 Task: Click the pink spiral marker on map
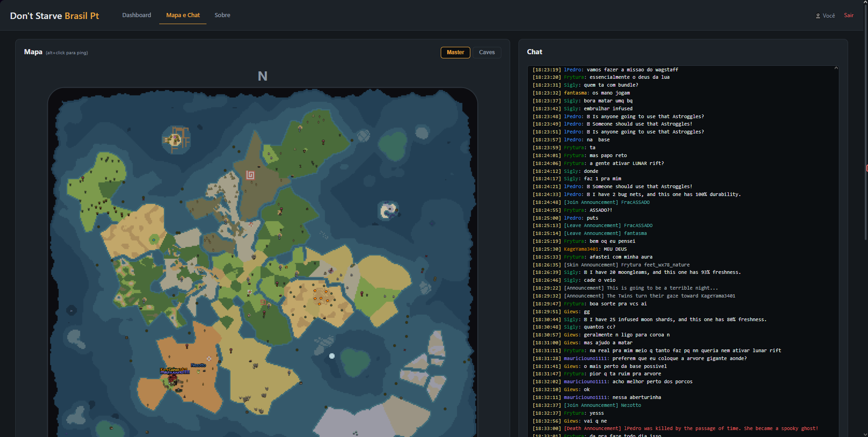[250, 175]
